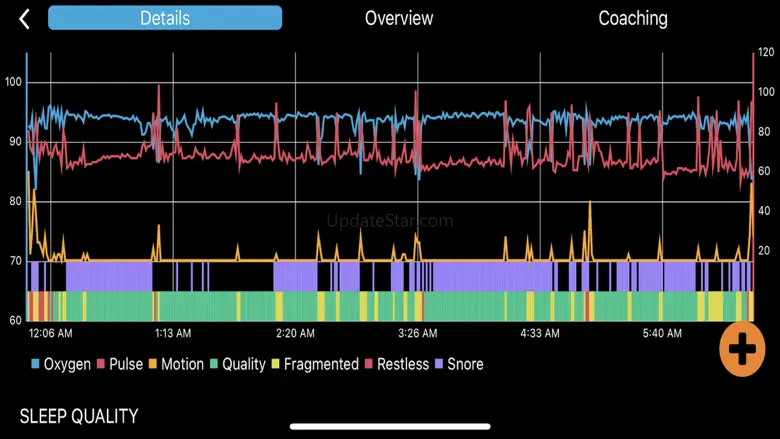Click the 100 label on left oxygen axis
This screenshot has width=780, height=439.
(13, 82)
